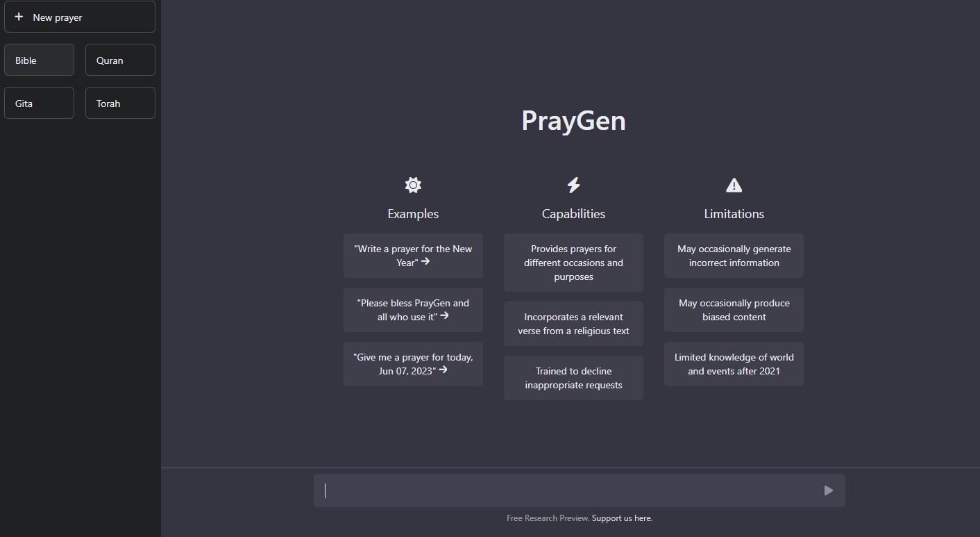
Task: Open the "Support us here" link
Action: point(622,518)
